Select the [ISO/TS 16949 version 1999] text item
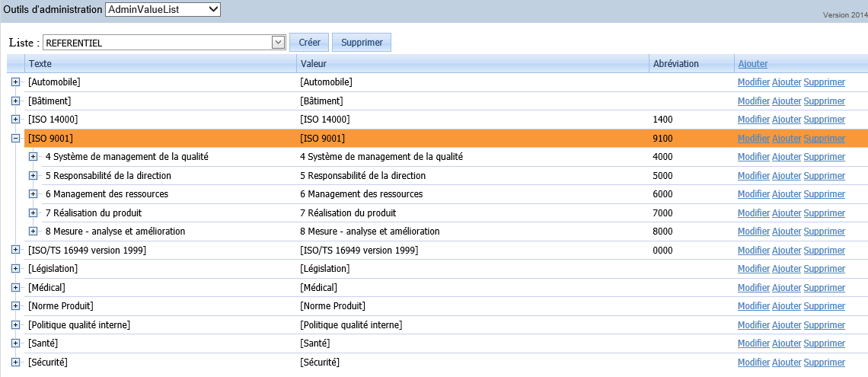The height and width of the screenshot is (377, 868). [87, 251]
